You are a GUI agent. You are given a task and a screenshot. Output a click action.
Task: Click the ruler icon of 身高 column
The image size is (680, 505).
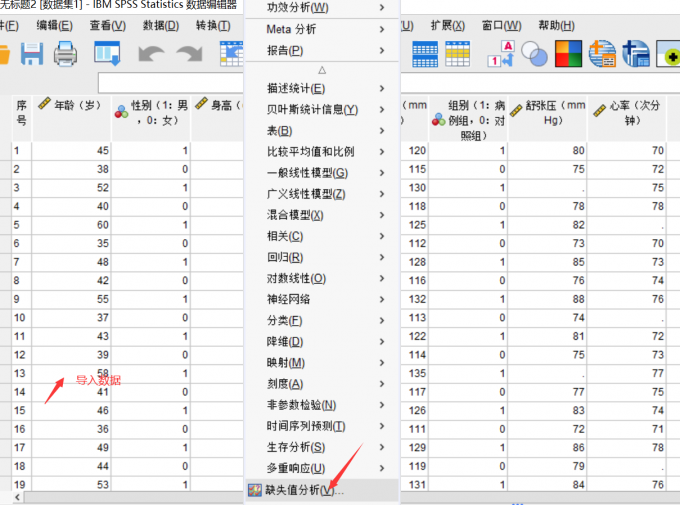pyautogui.click(x=202, y=103)
